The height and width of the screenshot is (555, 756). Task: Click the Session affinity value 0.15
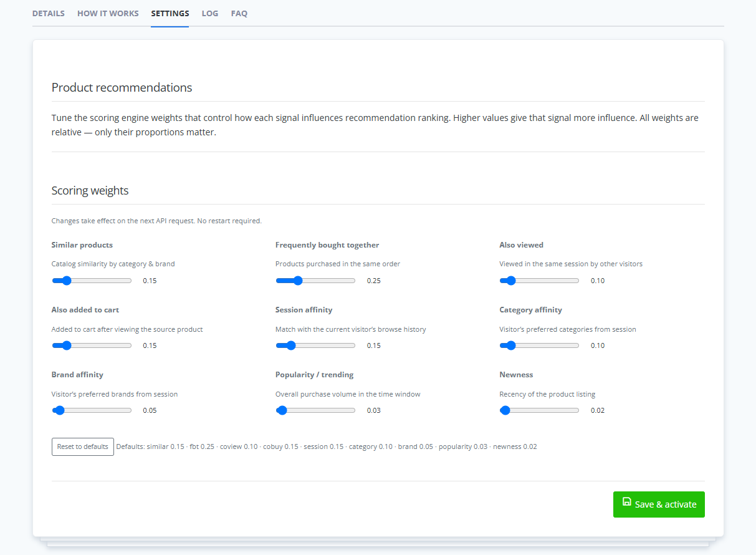(x=373, y=345)
